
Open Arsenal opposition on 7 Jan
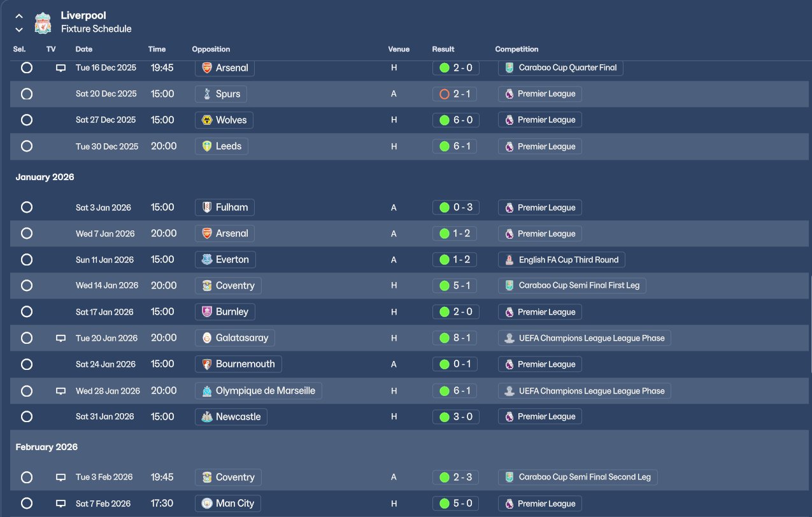point(225,233)
